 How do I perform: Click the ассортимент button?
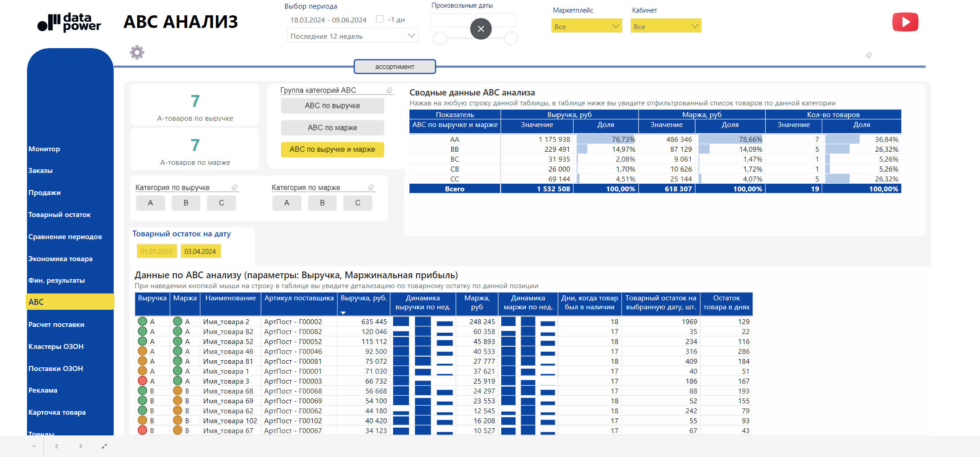pos(395,67)
